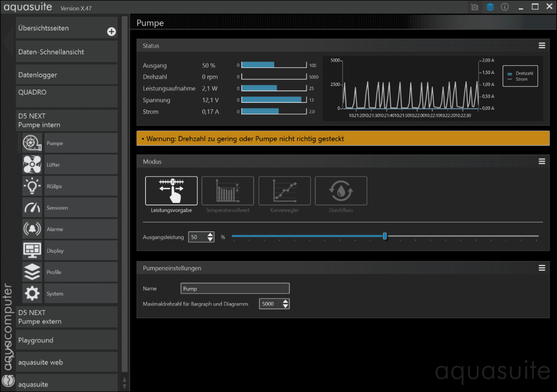Open the Datenlogger section
This screenshot has width=557, height=392.
[x=67, y=74]
